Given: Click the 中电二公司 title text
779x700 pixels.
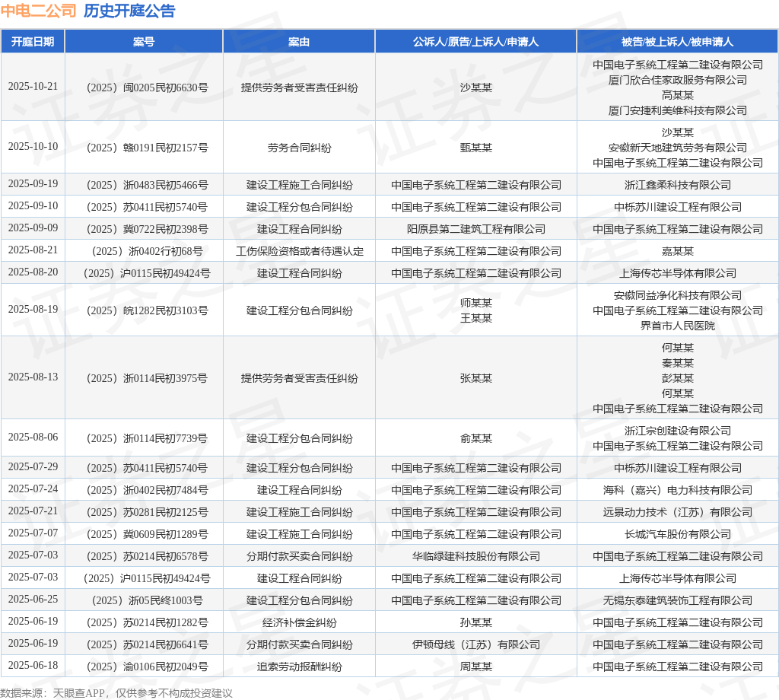Looking at the screenshot, I should coord(38,11).
